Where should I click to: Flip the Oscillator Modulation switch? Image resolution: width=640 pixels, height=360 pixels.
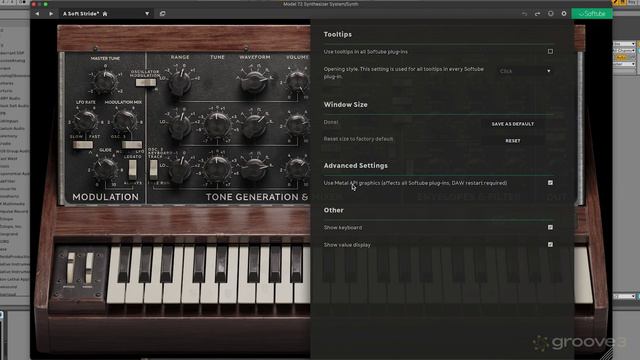146,83
